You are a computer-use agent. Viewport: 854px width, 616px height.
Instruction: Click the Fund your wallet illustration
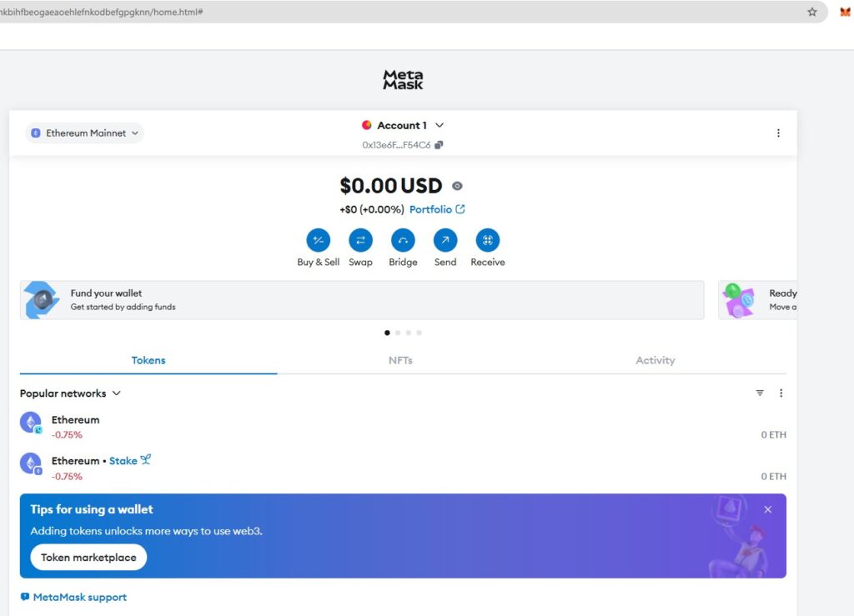[42, 300]
